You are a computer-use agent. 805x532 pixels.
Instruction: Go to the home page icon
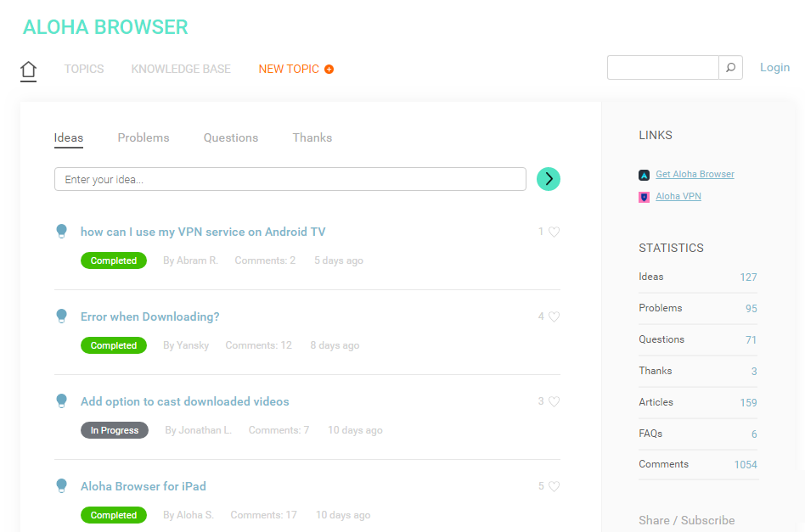(x=28, y=70)
